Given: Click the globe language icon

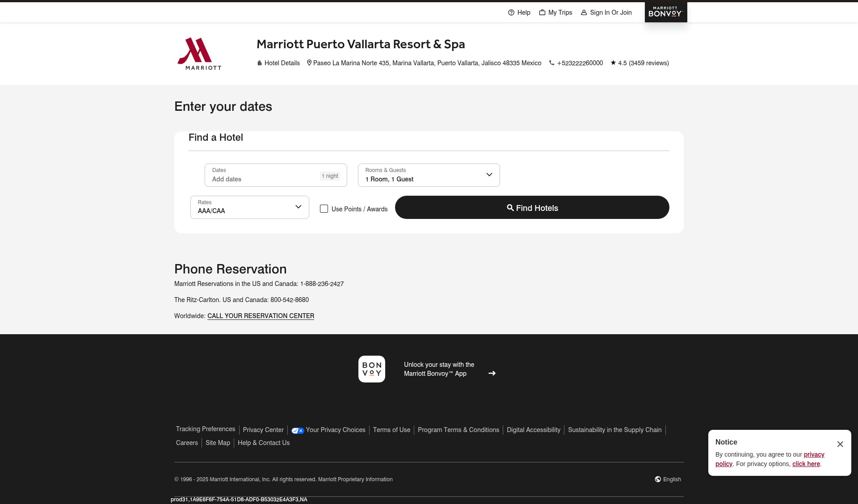Looking at the screenshot, I should click(x=658, y=479).
